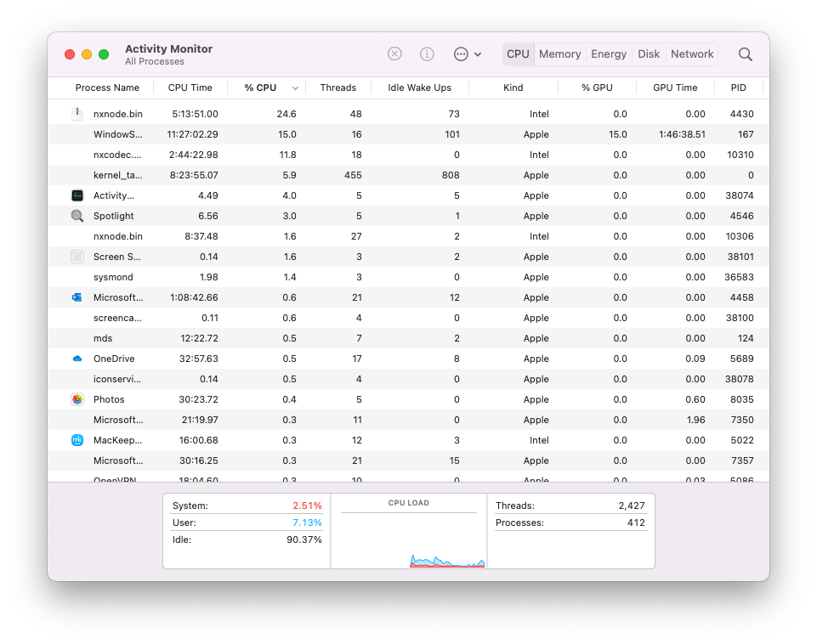Click the Screen Sharing process icon
The height and width of the screenshot is (644, 817).
pos(77,257)
